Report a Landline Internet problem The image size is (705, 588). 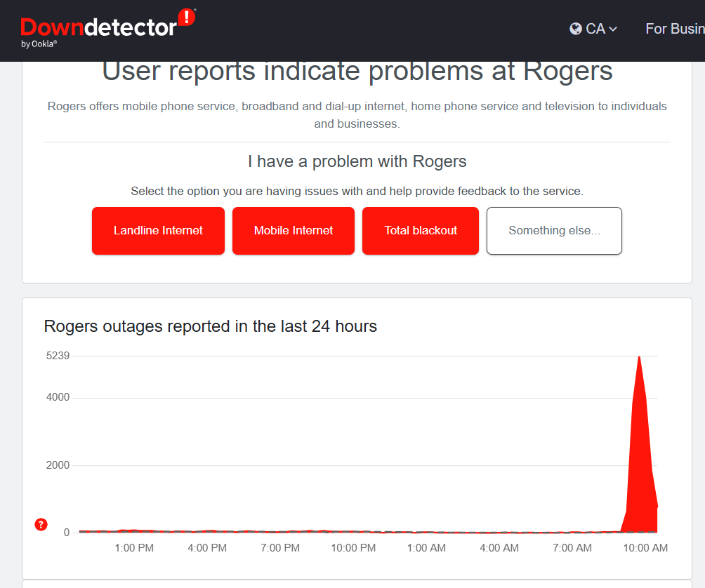(x=158, y=230)
